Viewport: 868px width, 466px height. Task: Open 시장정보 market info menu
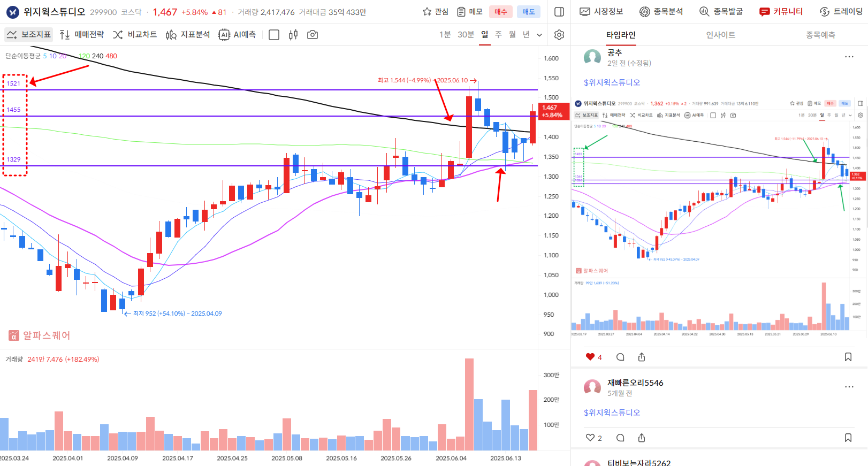click(x=601, y=12)
